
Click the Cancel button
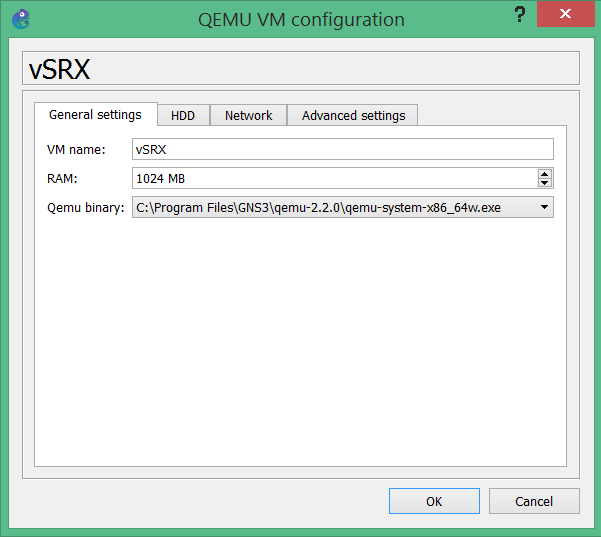click(x=534, y=501)
